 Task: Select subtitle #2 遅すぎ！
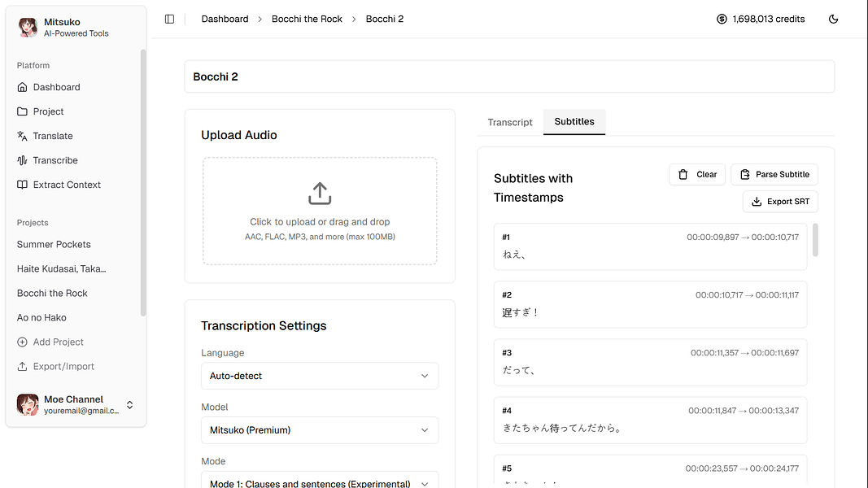[651, 304]
